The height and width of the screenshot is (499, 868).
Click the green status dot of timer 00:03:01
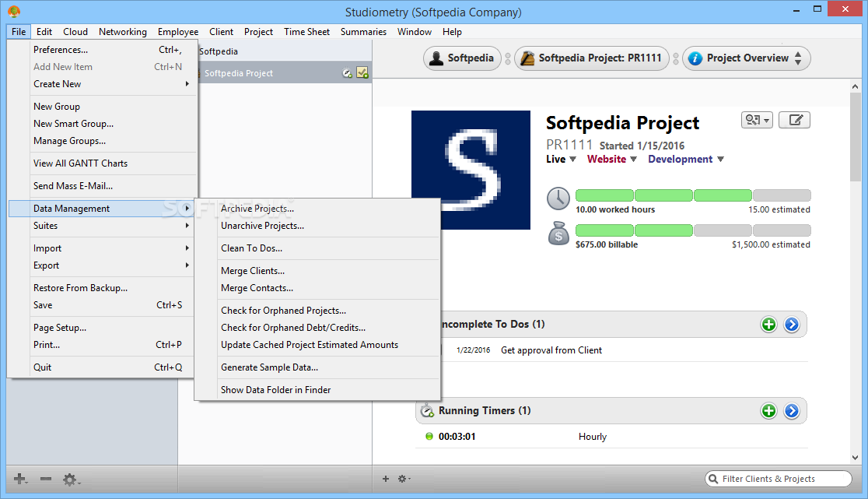point(429,437)
